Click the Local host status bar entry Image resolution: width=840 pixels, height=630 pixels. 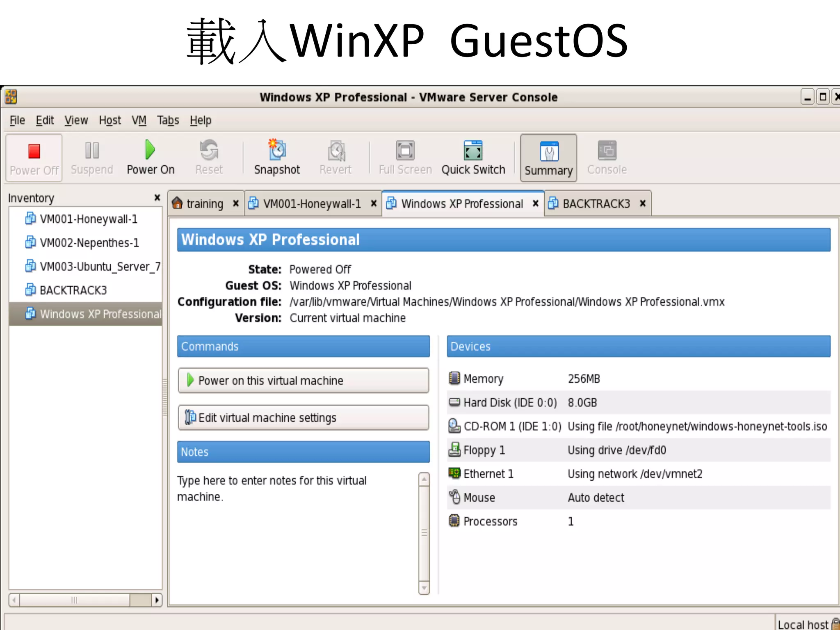tap(803, 624)
